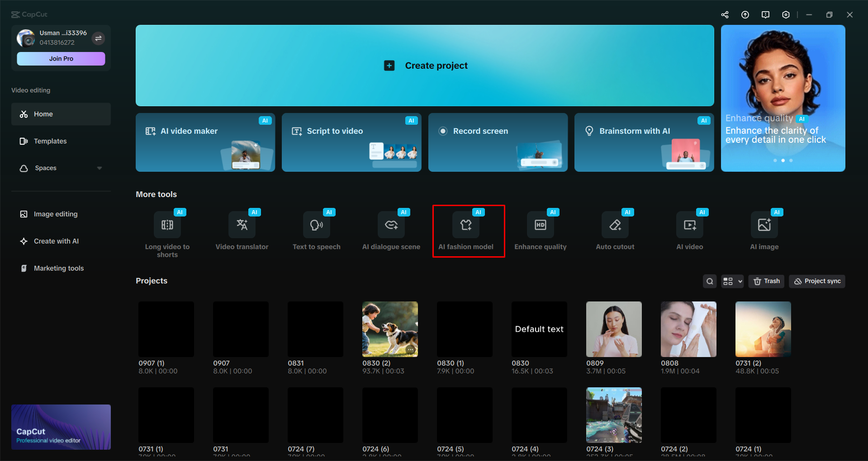Open the project view layout dropdown
The image size is (868, 461).
coord(732,281)
